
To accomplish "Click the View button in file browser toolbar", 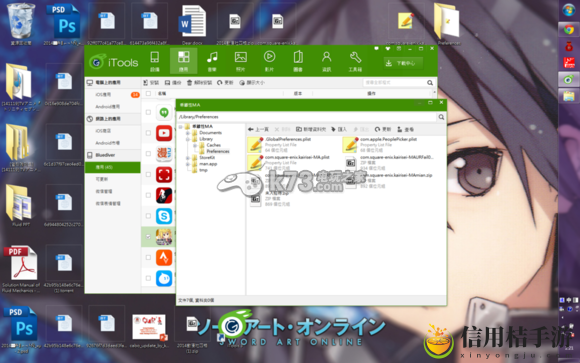I will click(x=405, y=130).
